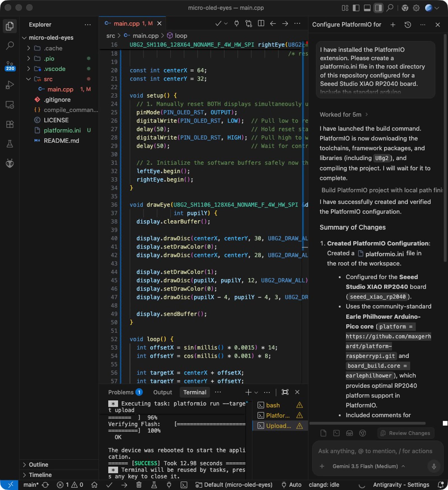Open the Gemini 3.5 Flash model dropdown
Screen dimensions: 448x490
tap(369, 466)
